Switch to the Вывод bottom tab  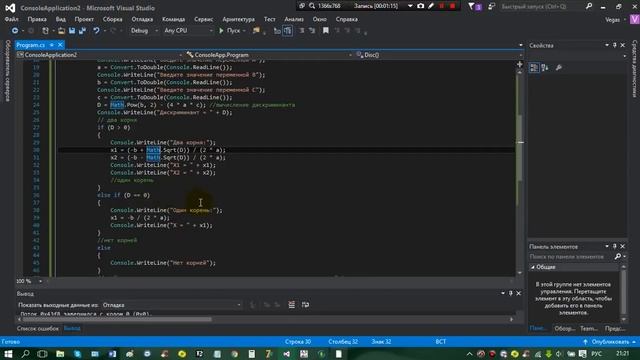72,329
